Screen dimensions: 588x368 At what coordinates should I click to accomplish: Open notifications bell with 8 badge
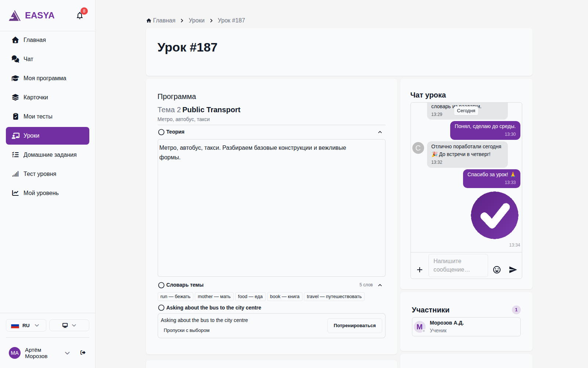point(80,15)
